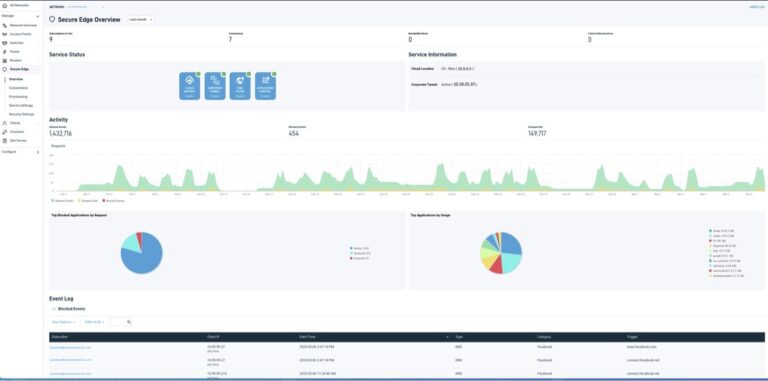Screen dimensions: 768x381
Task: Focus the event log search field
Action: [118, 322]
